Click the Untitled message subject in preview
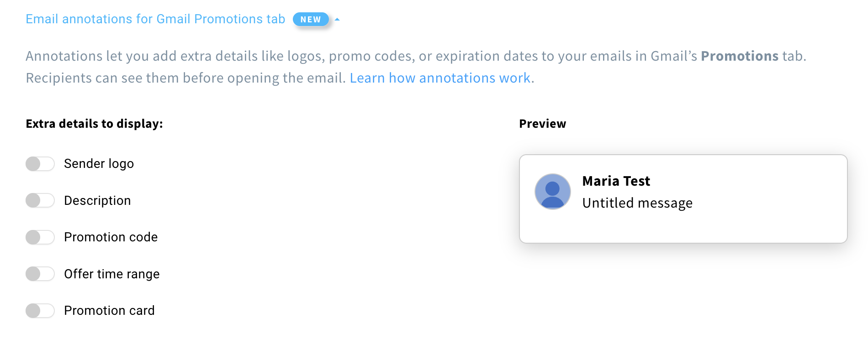This screenshot has height=344, width=868. 637,203
